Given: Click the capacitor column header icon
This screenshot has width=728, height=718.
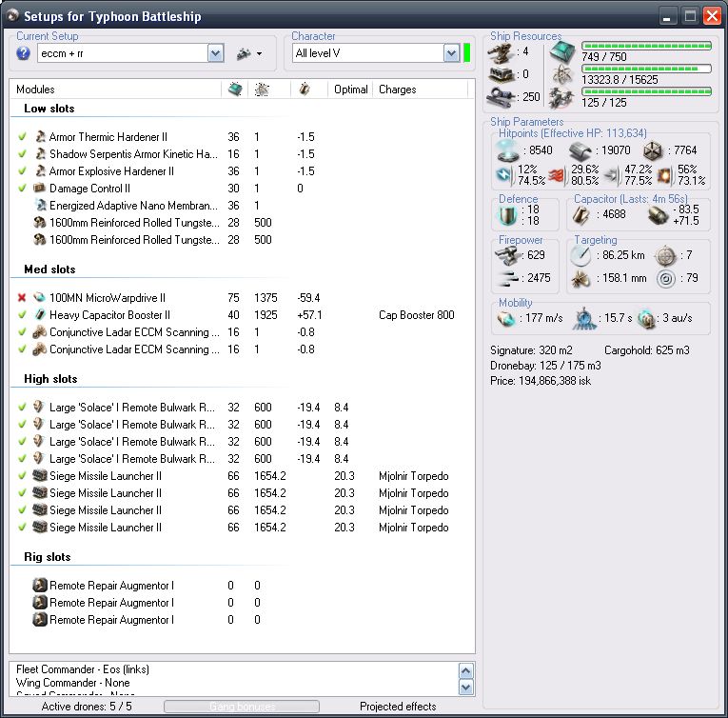Looking at the screenshot, I should coord(305,89).
